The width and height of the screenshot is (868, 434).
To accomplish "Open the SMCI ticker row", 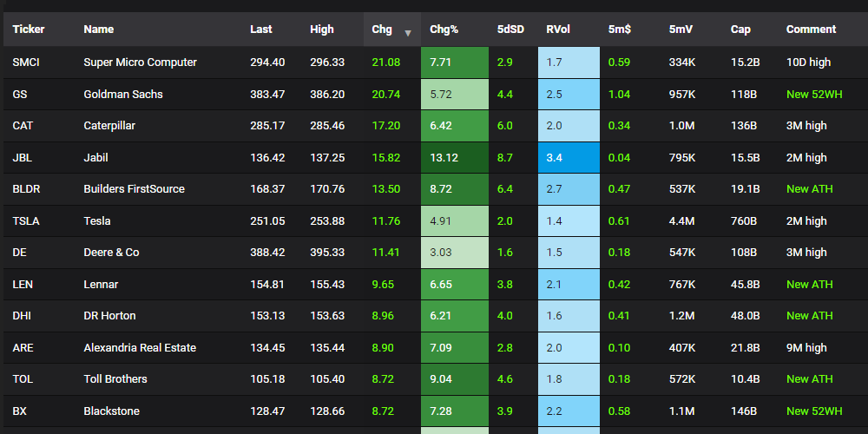I will tap(25, 62).
